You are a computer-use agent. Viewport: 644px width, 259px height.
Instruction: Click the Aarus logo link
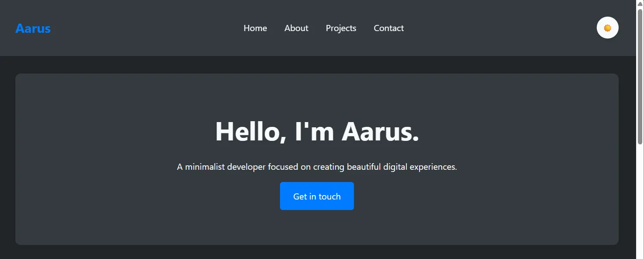click(x=33, y=28)
